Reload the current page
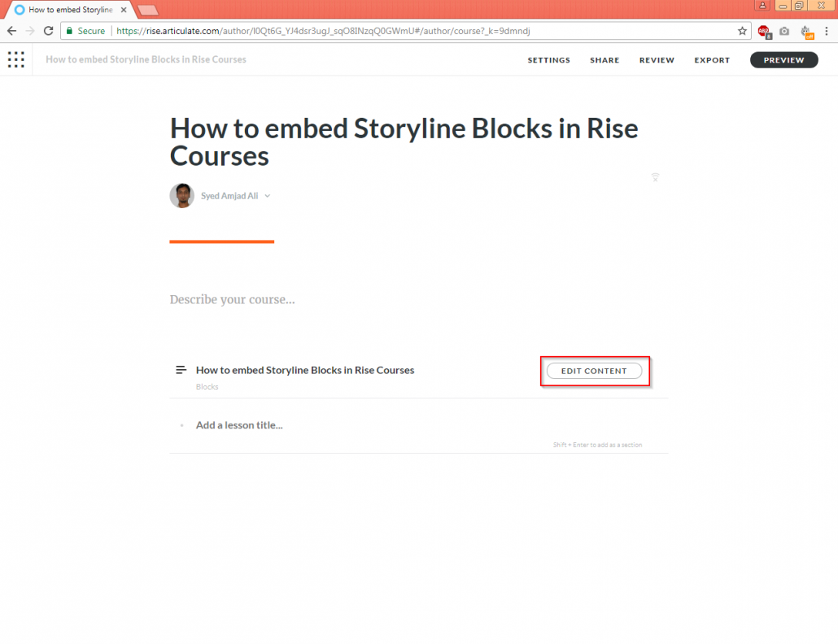Viewport: 838px width, 644px height. click(x=48, y=30)
